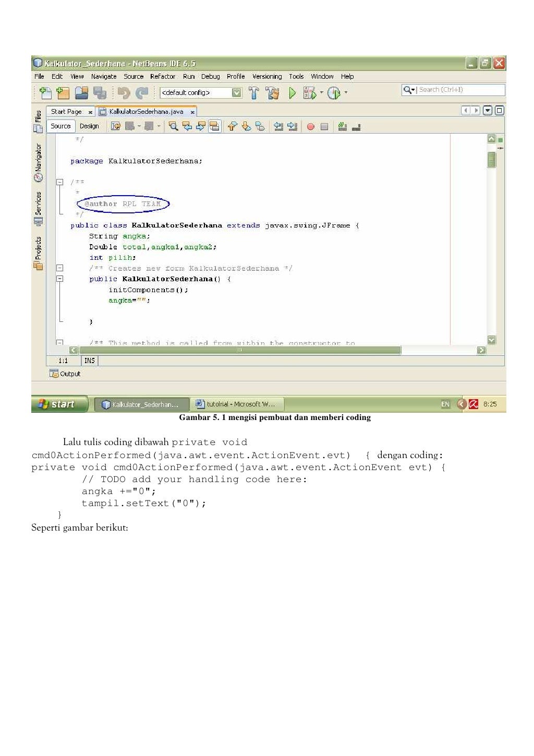Click the Redo arrow icon
Screen dimensions: 534x756
coord(142,93)
